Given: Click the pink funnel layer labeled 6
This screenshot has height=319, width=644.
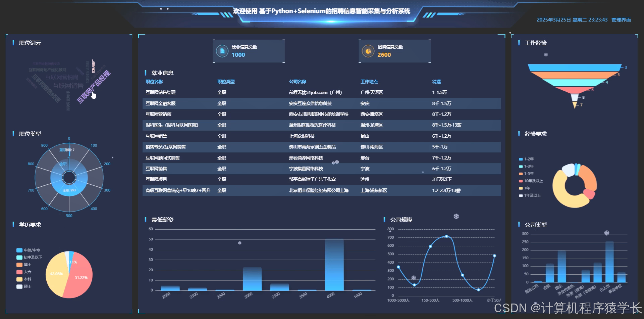Looking at the screenshot, I should 575,90.
